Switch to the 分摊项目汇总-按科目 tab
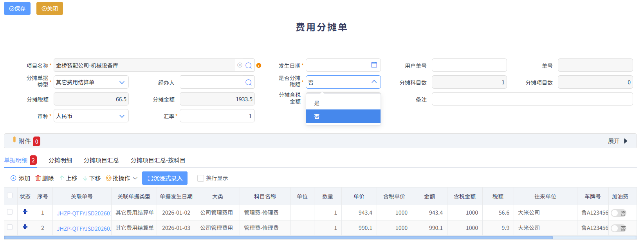The height and width of the screenshot is (244, 644). (158, 160)
